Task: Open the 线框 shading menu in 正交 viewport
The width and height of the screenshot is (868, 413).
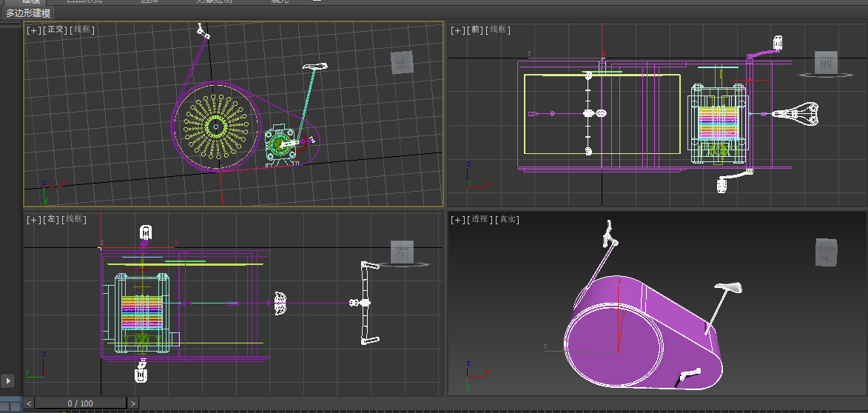Action: 82,30
